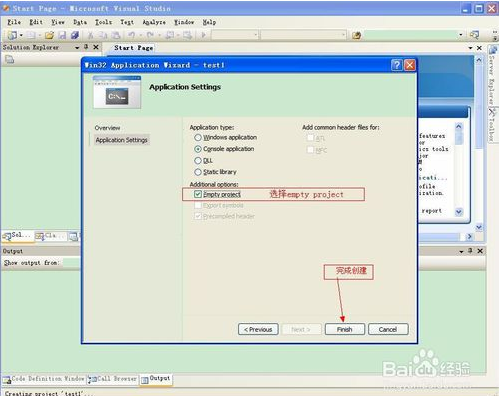This screenshot has width=500, height=396.
Task: Toggle the Export symbols checkbox
Action: [x=198, y=205]
